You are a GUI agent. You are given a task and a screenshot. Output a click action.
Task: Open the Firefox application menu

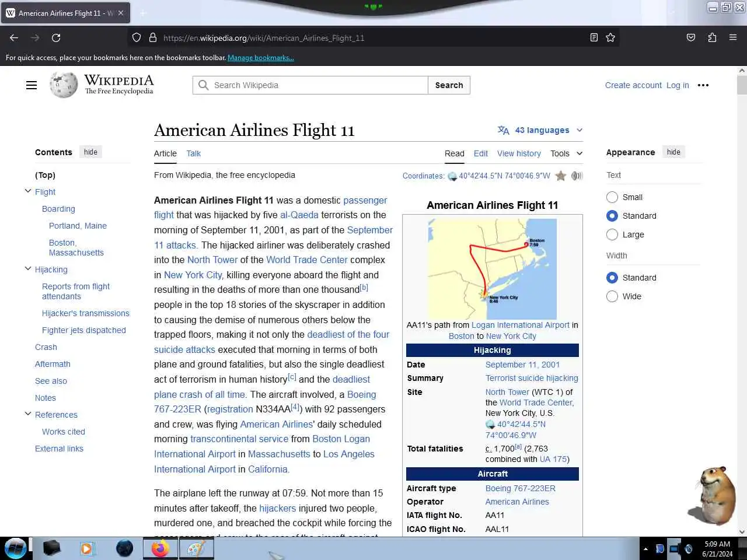733,38
